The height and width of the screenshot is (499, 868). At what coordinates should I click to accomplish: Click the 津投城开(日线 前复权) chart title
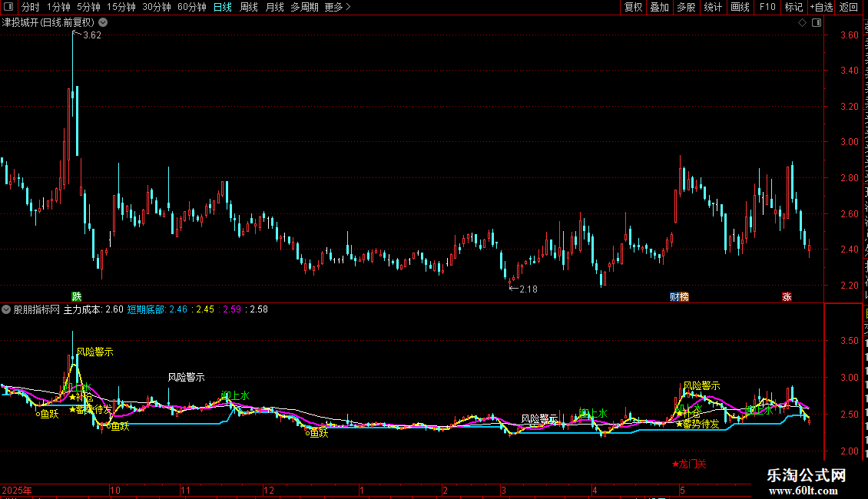(48, 23)
